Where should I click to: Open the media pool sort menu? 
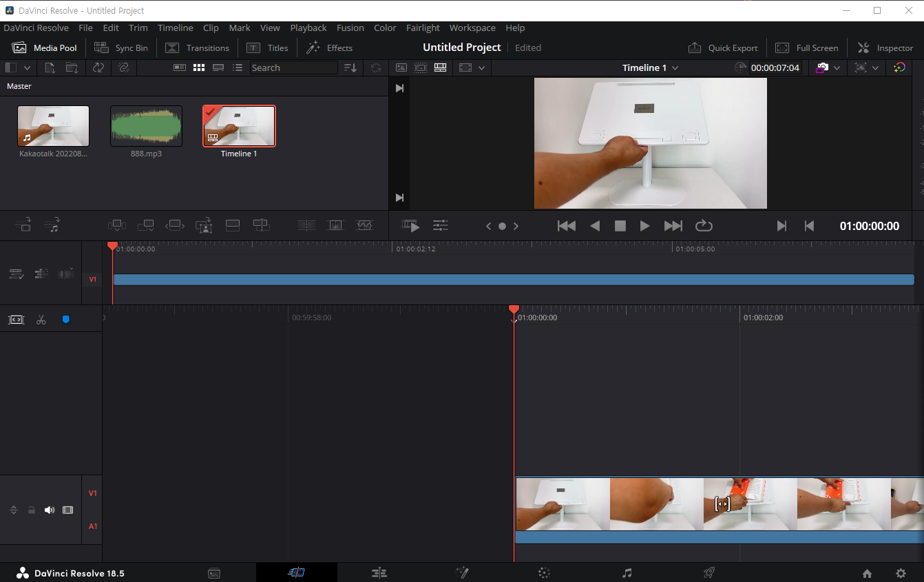(x=350, y=67)
